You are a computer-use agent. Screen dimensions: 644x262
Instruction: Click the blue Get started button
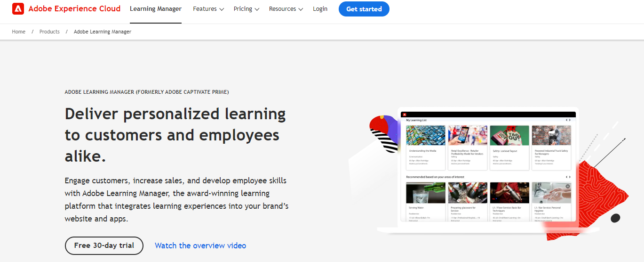pyautogui.click(x=364, y=9)
